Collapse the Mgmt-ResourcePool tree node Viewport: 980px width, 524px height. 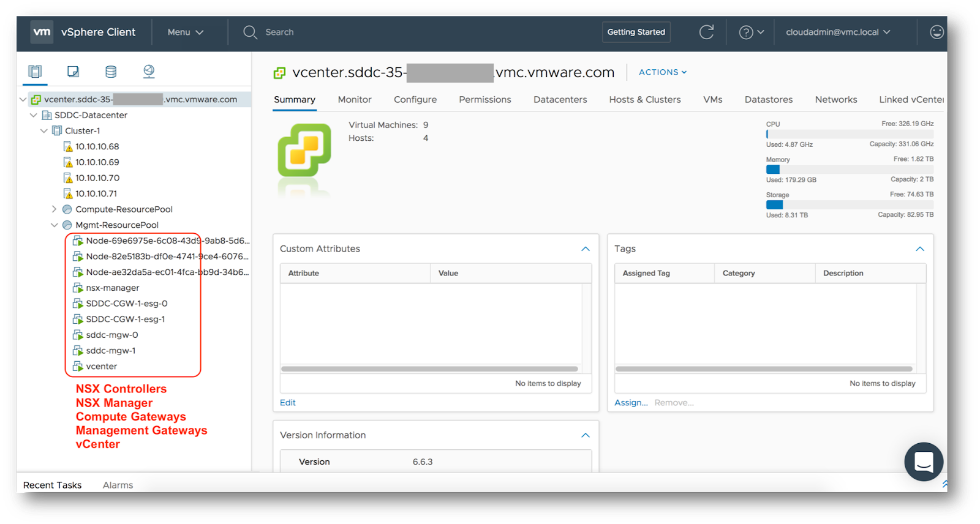(55, 225)
